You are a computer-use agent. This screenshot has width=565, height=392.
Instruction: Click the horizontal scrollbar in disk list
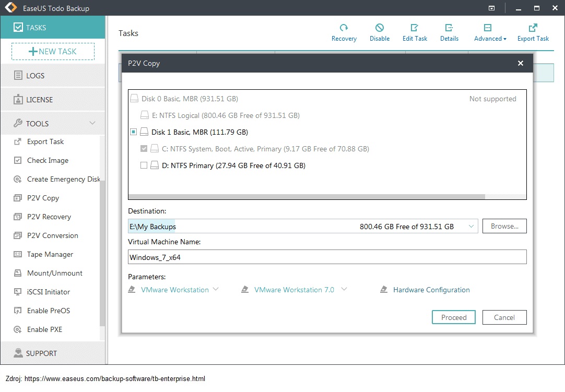[307, 197]
